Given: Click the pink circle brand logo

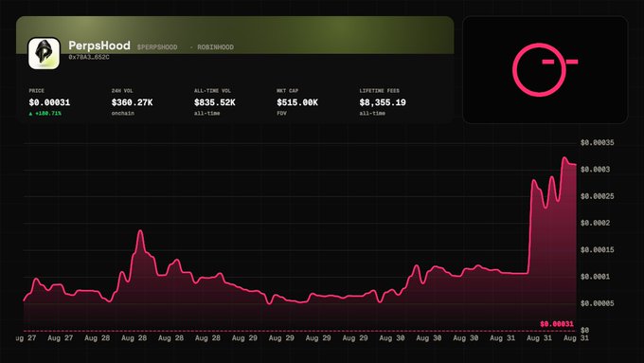Looking at the screenshot, I should (x=545, y=69).
